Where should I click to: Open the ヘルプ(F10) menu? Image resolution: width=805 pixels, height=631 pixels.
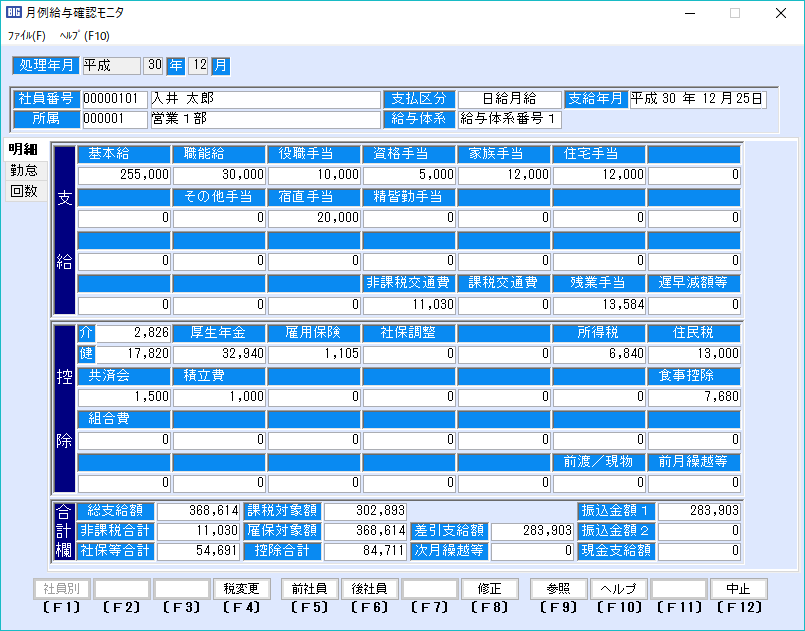pyautogui.click(x=85, y=35)
